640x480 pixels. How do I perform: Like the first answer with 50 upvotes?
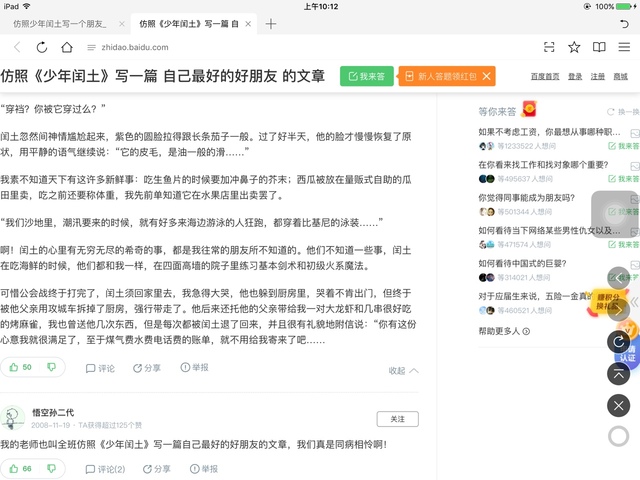coord(22,368)
